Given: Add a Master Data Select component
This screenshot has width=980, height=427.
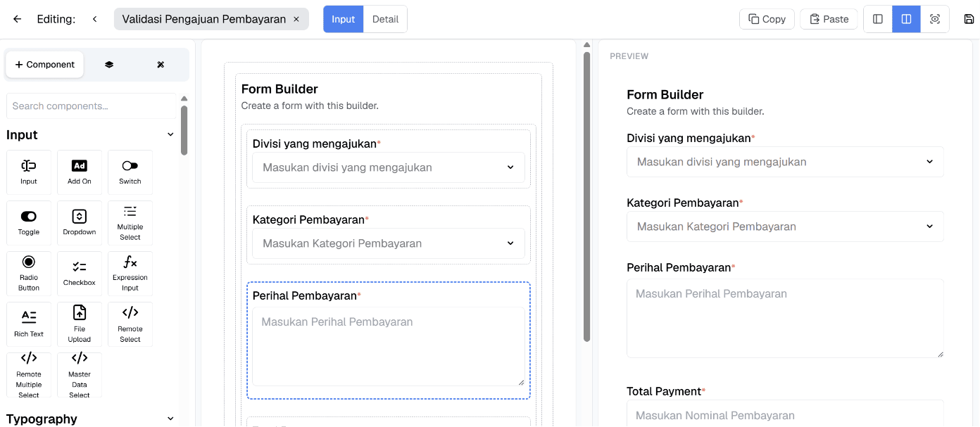Looking at the screenshot, I should pos(80,375).
